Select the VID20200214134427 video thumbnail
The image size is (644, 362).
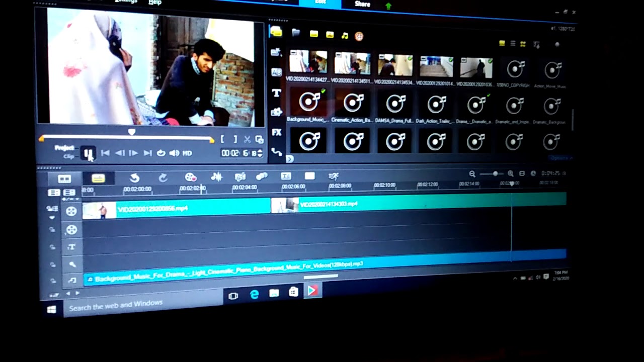pos(308,62)
